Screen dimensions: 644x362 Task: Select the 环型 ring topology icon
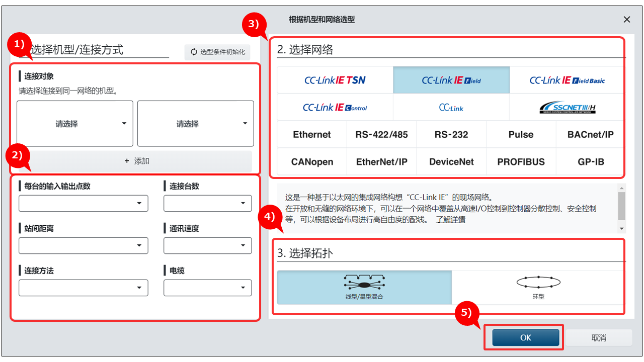[x=538, y=283]
